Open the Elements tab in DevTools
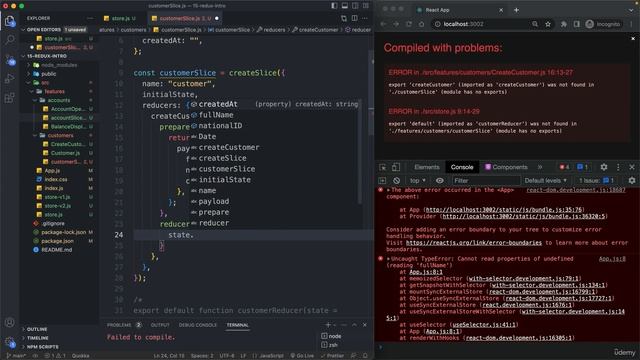The height and width of the screenshot is (360, 640). 427,167
